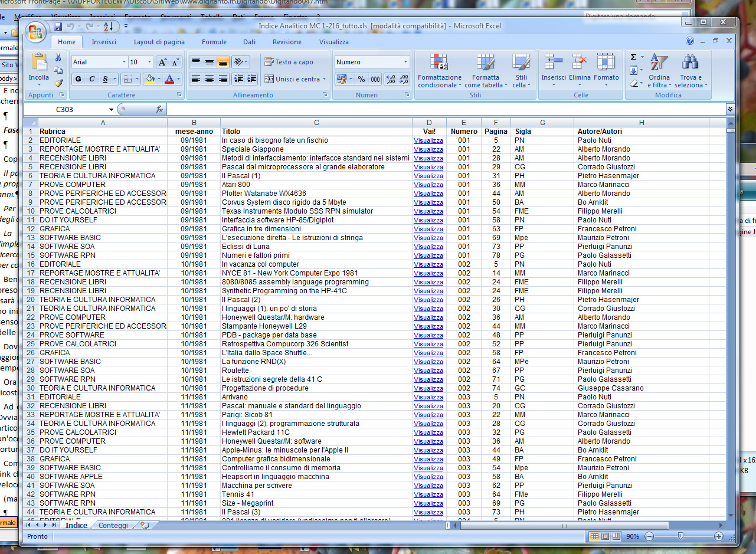Screen dimensions: 756x554
Task: Switch to the Inserisci ribbon tab
Action: tap(104, 42)
